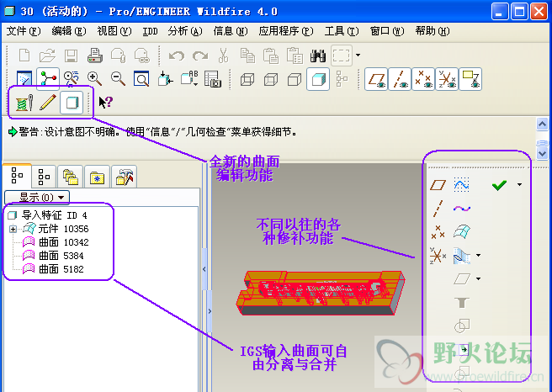Click the coordinate system tool in right toolbar
The width and height of the screenshot is (552, 392).
click(x=438, y=255)
